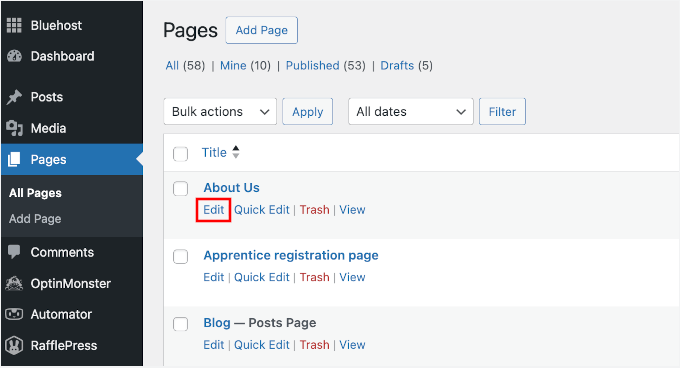Click View under About Us

click(352, 210)
